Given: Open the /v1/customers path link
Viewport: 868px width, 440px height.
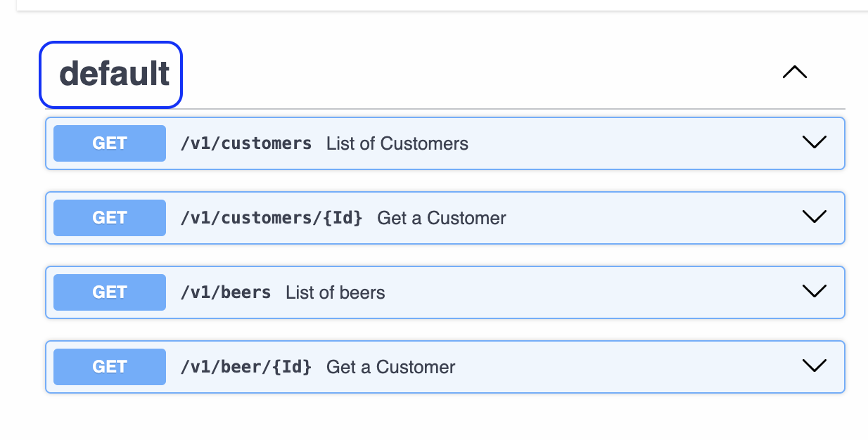Looking at the screenshot, I should (x=245, y=143).
